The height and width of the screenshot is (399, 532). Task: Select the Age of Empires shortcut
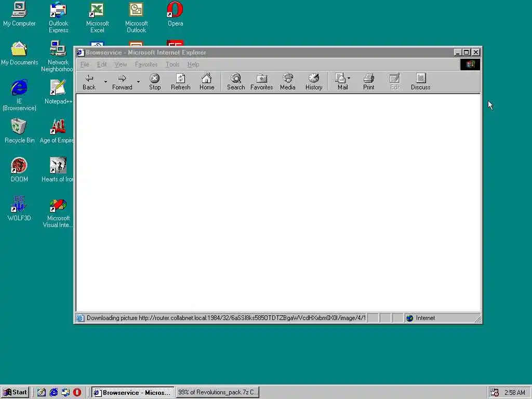point(57,131)
